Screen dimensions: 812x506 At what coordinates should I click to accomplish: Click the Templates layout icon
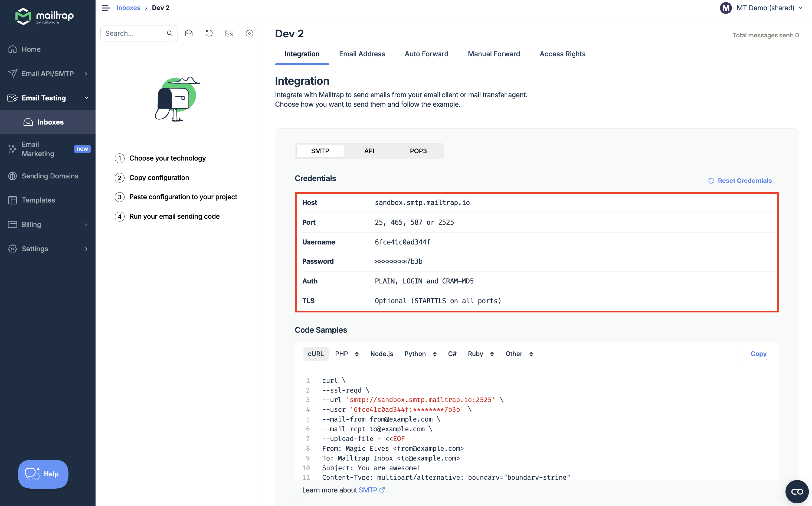(x=12, y=200)
